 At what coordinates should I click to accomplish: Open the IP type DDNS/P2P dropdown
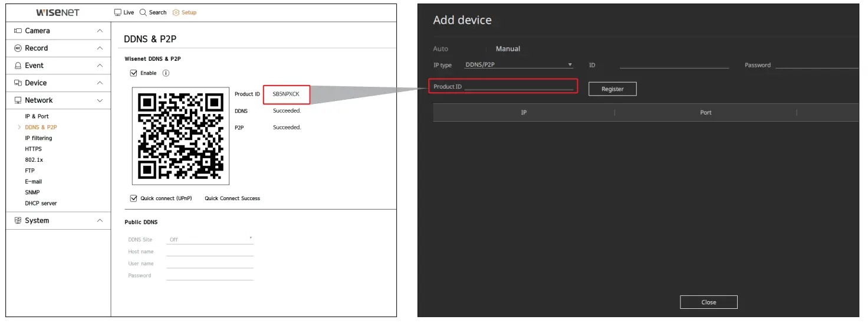pos(519,65)
